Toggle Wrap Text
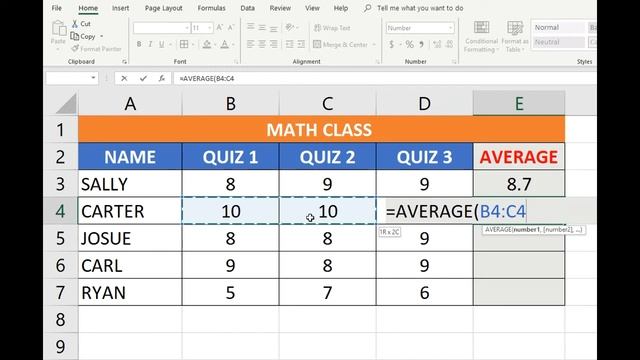640x360 pixels. click(332, 28)
